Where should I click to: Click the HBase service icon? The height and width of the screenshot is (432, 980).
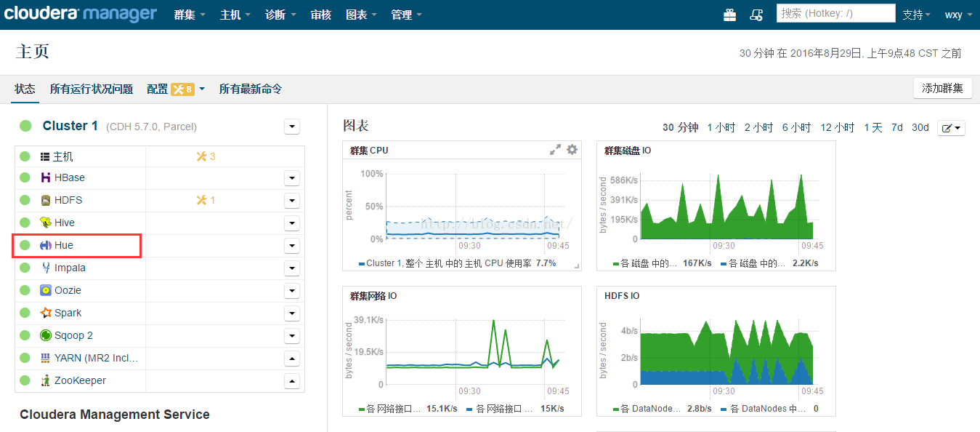click(x=46, y=177)
